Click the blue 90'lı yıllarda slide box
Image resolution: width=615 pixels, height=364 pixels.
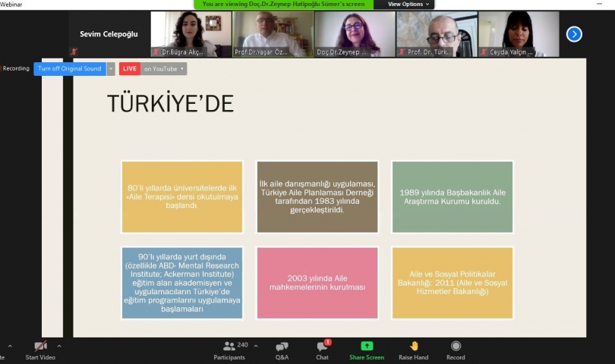tap(182, 283)
